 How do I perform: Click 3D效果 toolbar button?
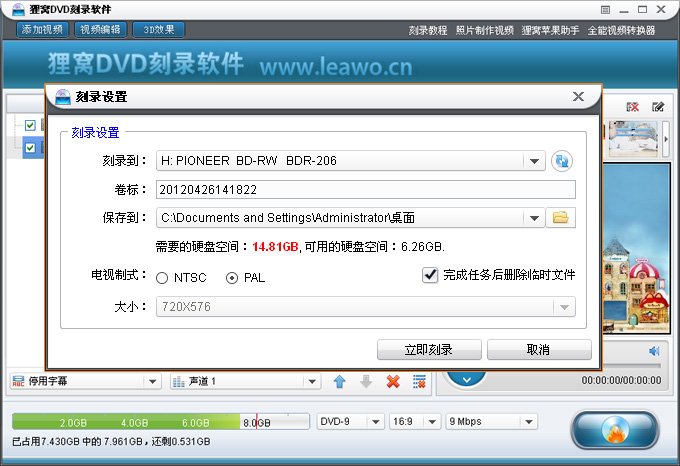pyautogui.click(x=159, y=29)
